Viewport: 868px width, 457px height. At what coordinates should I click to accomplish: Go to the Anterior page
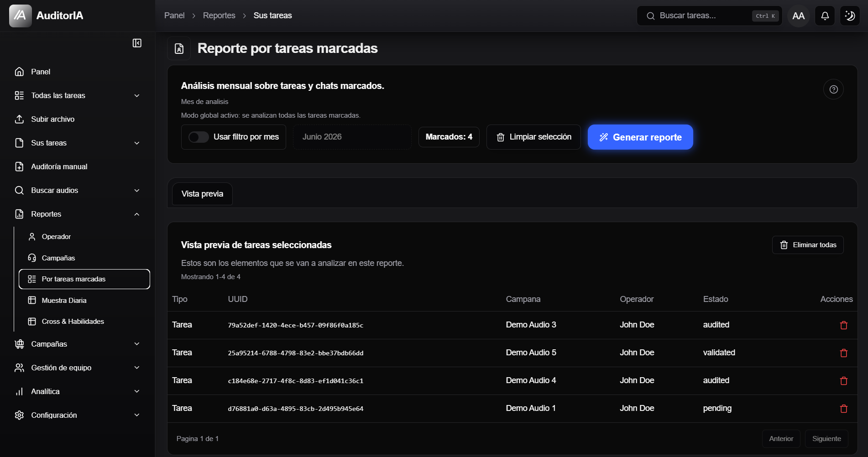(781, 439)
